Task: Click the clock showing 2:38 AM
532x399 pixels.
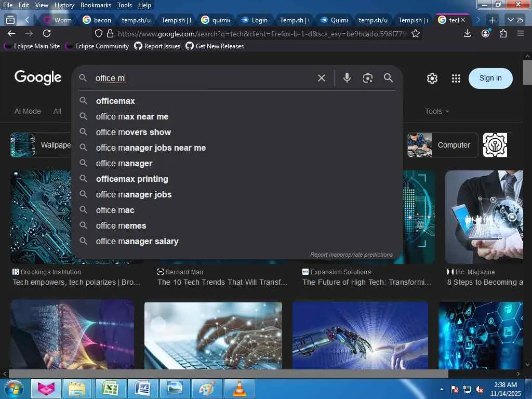Action: tap(506, 385)
